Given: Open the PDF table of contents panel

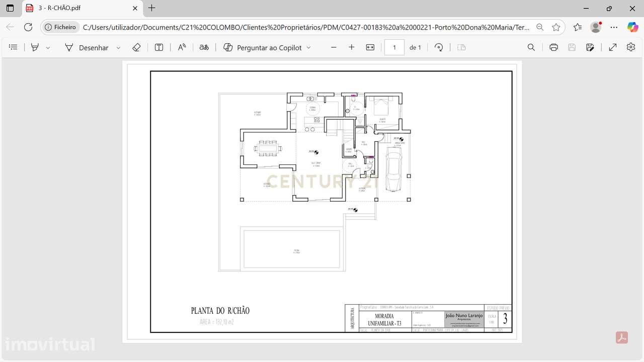Looking at the screenshot, I should 13,47.
